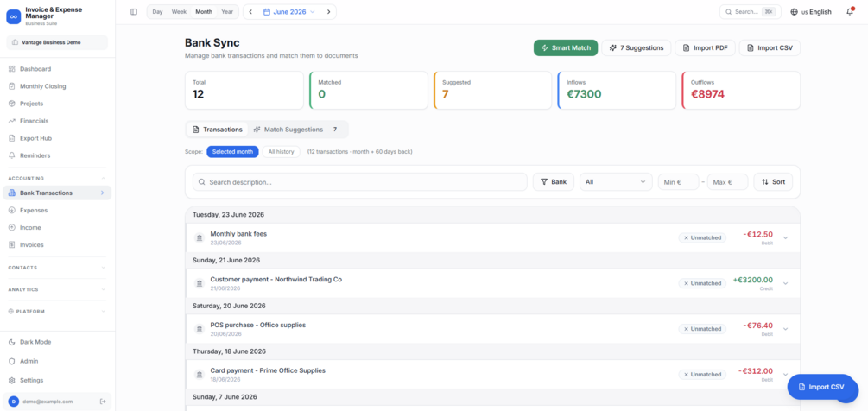Screen dimensions: 868x411
Task: Open Income page
Action: click(58, 227)
